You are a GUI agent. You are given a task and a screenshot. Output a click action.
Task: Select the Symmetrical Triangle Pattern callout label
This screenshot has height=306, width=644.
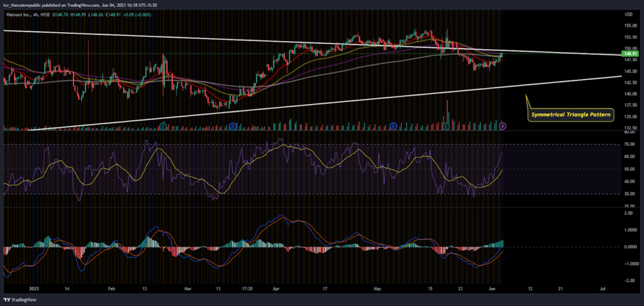point(570,113)
